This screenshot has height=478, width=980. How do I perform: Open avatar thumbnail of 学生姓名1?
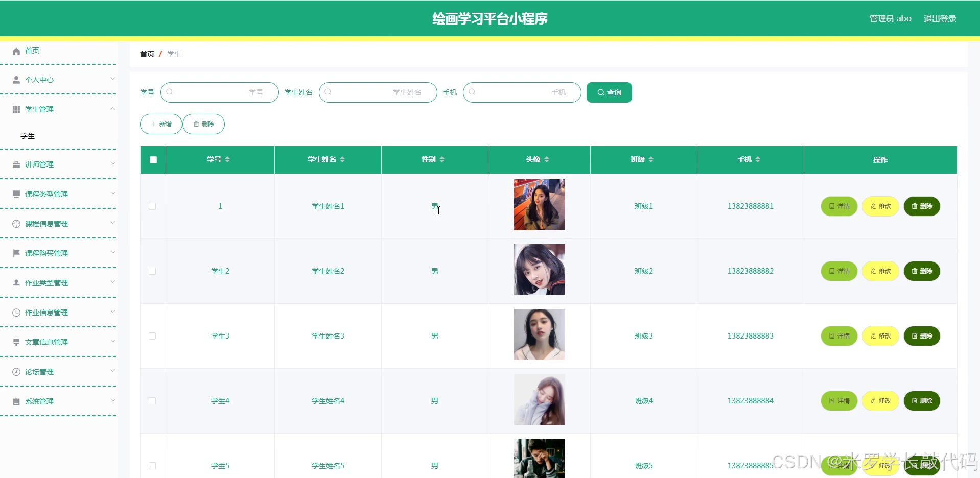pyautogui.click(x=540, y=205)
